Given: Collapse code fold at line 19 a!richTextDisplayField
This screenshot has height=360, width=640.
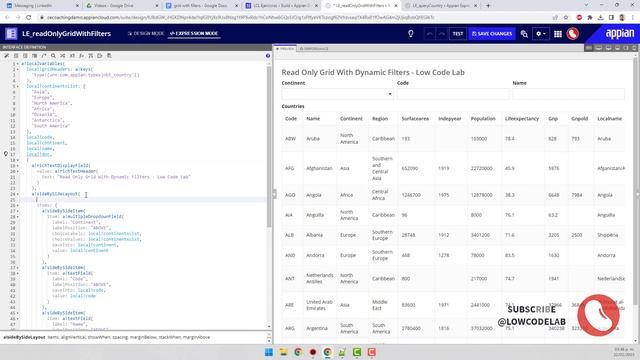Looking at the screenshot, I should (x=18, y=166).
